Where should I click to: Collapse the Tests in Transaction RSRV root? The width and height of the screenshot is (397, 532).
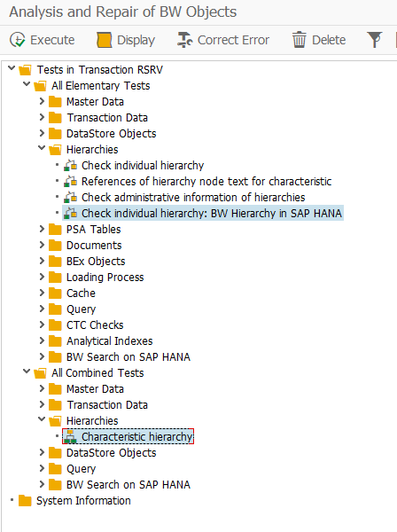point(12,68)
